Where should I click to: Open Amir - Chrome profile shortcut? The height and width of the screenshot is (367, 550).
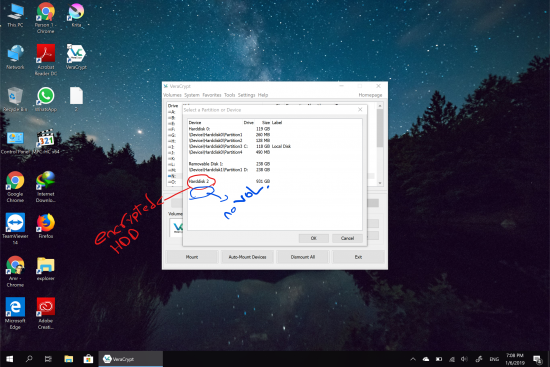point(15,272)
